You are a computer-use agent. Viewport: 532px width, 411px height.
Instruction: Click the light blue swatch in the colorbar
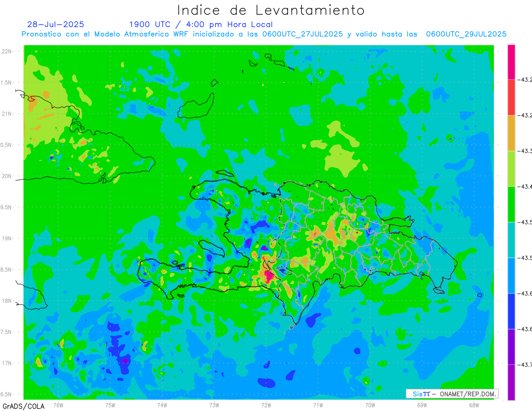point(511,275)
